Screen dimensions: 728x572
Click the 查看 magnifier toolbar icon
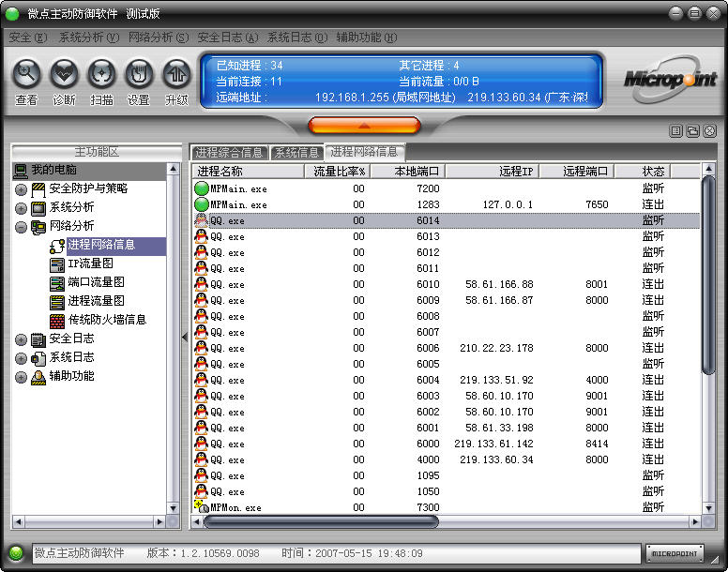point(26,73)
